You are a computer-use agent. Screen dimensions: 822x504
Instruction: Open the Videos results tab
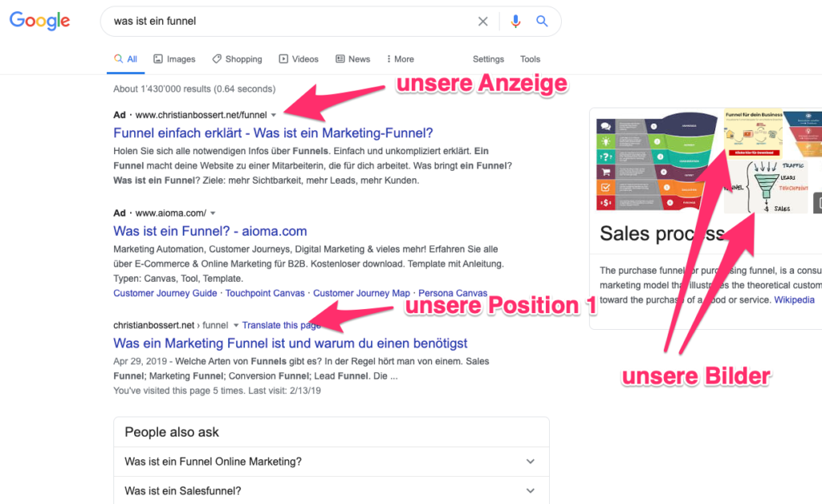[299, 59]
